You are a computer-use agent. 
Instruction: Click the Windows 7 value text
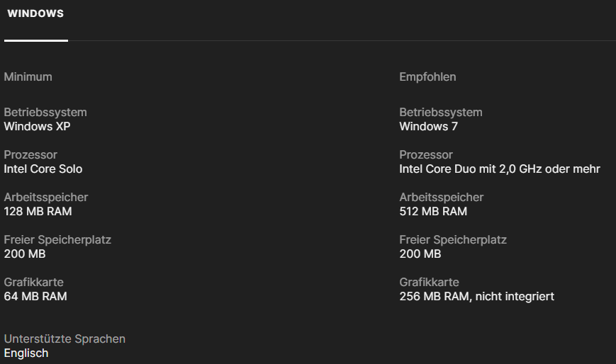[x=428, y=127]
